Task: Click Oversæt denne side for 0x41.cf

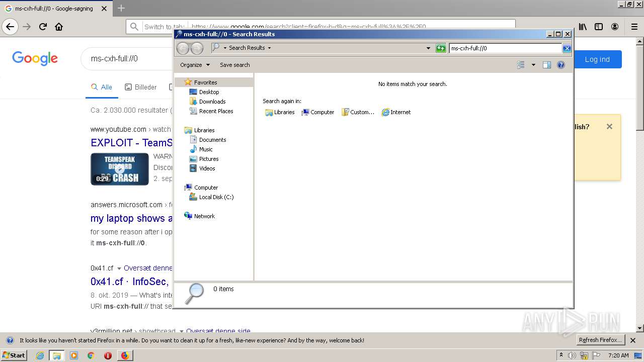Action: coord(148,268)
